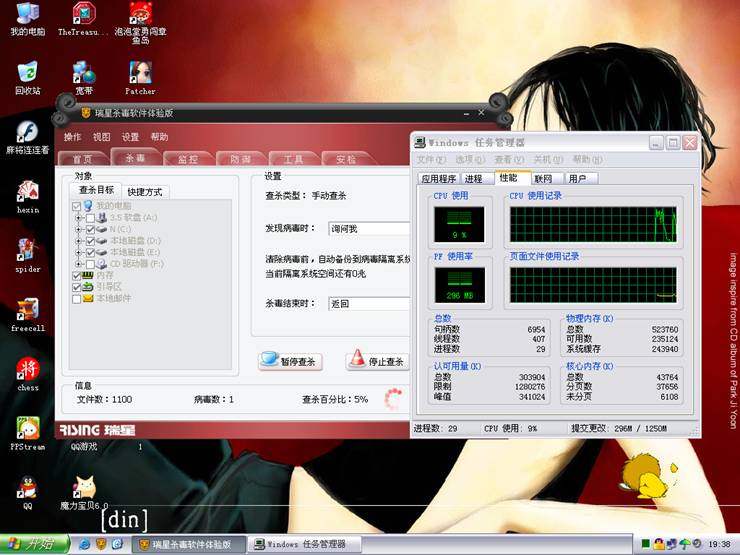This screenshot has width=740, height=555.
Task: Click the Internet Explorer quick launch icon
Action: [x=84, y=544]
